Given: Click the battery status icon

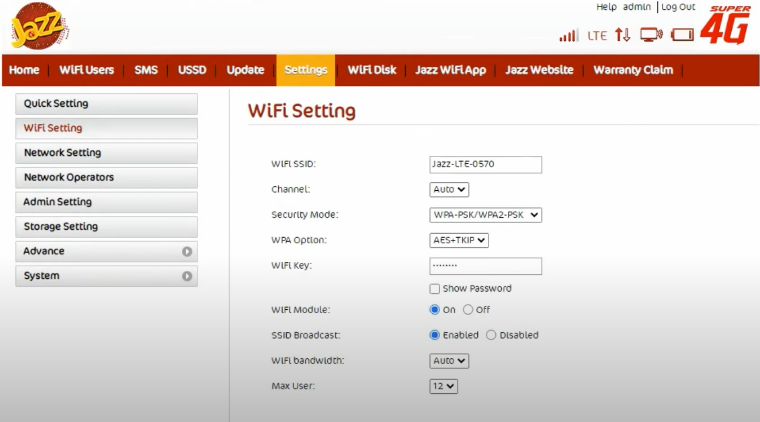Looking at the screenshot, I should pos(683,35).
